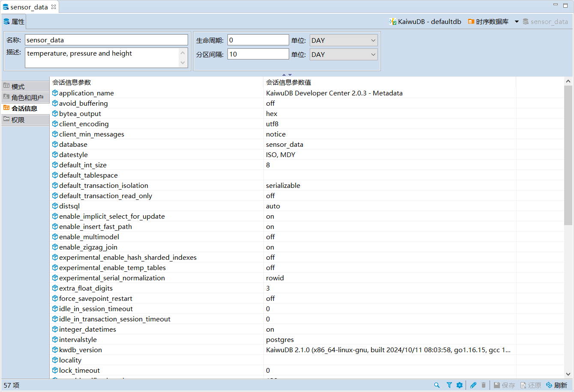Switch to the 角色和用户 tab
The width and height of the screenshot is (574, 392).
point(25,98)
